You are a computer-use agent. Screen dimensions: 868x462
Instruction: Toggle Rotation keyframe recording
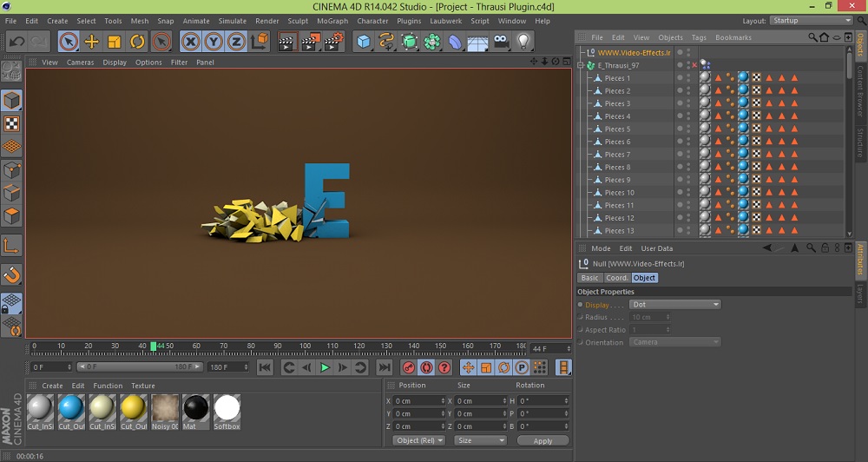tap(503, 367)
